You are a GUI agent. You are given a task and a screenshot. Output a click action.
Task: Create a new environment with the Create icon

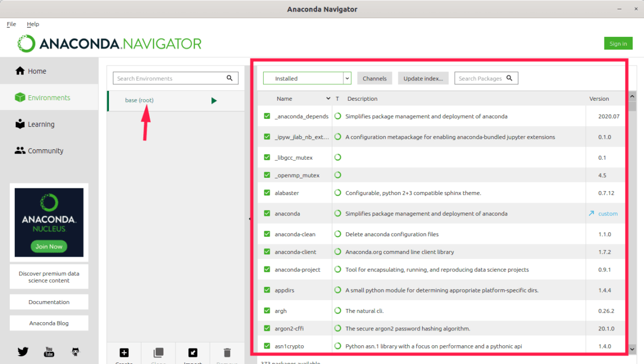tap(124, 353)
